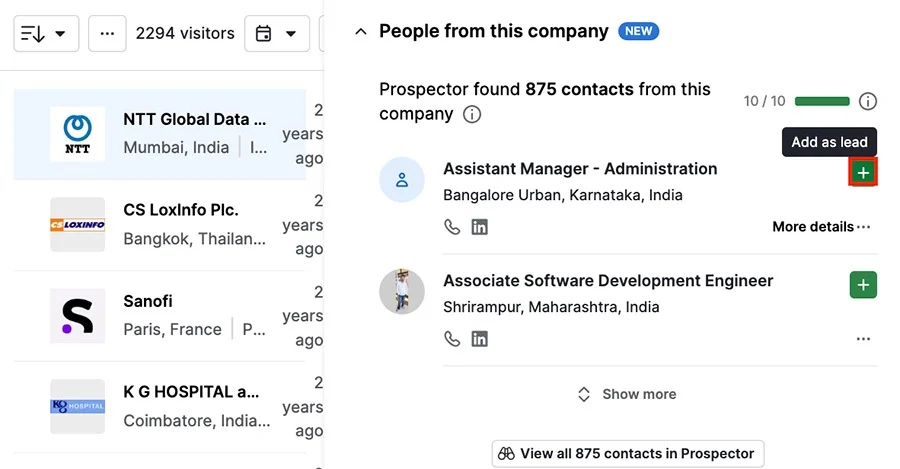This screenshot has width=900, height=469.
Task: Click info icon next to 10 / 10 quota
Action: (867, 102)
